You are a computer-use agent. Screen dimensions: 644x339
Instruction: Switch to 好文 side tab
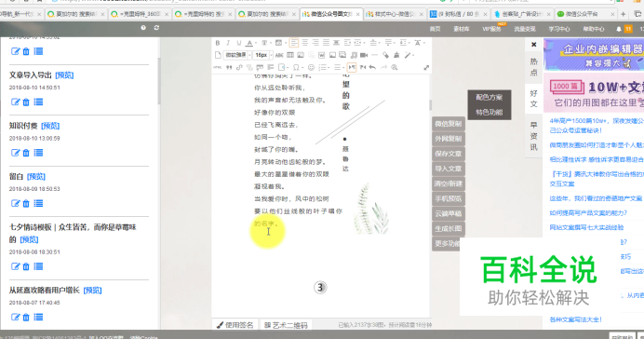533,99
